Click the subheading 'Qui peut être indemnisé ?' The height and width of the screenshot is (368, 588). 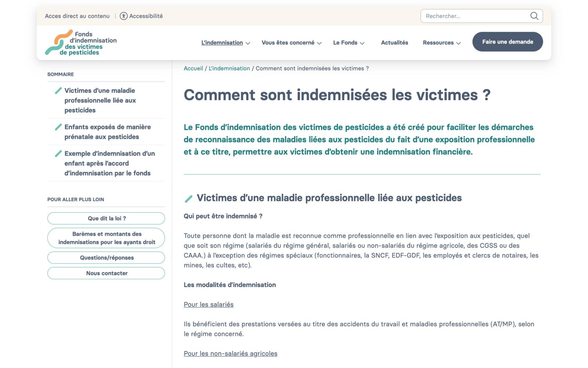click(223, 216)
